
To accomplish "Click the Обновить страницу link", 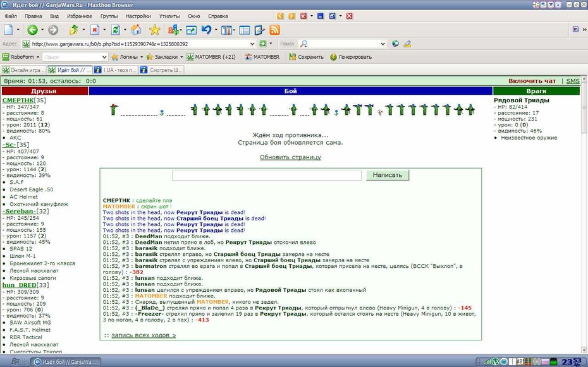I will 291,157.
